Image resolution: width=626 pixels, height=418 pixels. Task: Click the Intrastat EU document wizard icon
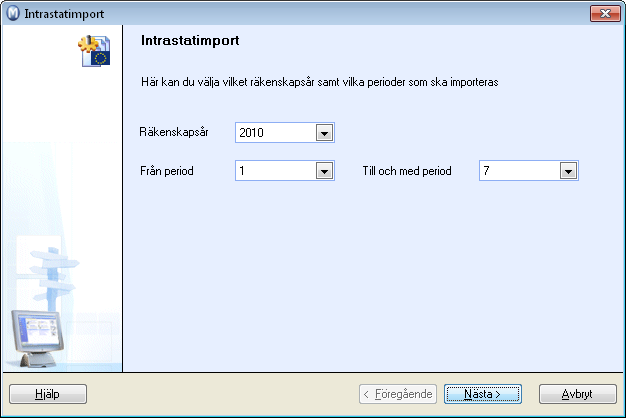pyautogui.click(x=94, y=51)
